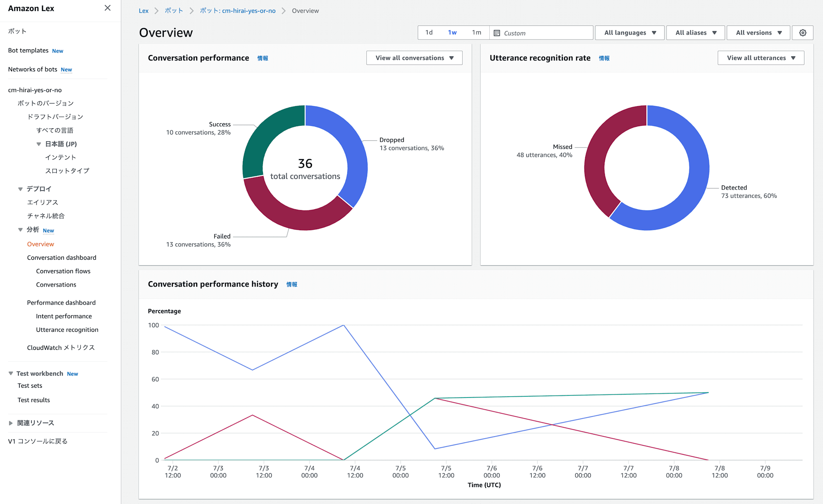
Task: Open CloudWatch メトリクス in sidebar
Action: (x=61, y=348)
